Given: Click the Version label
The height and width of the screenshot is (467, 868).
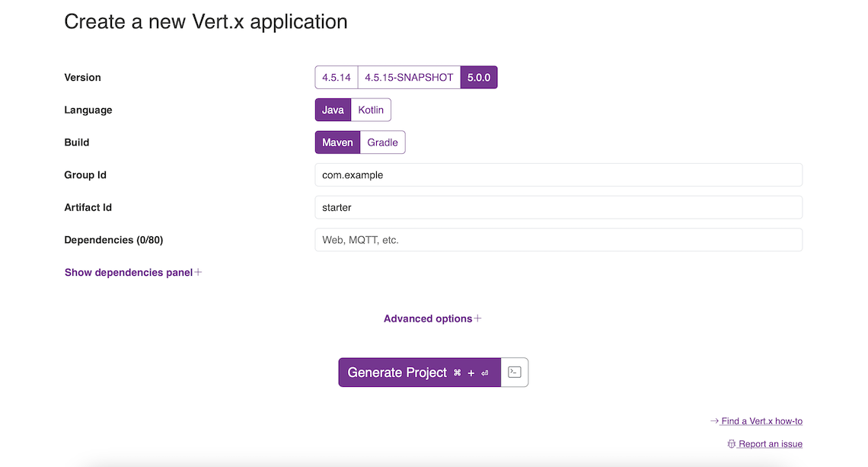Looking at the screenshot, I should pos(82,78).
